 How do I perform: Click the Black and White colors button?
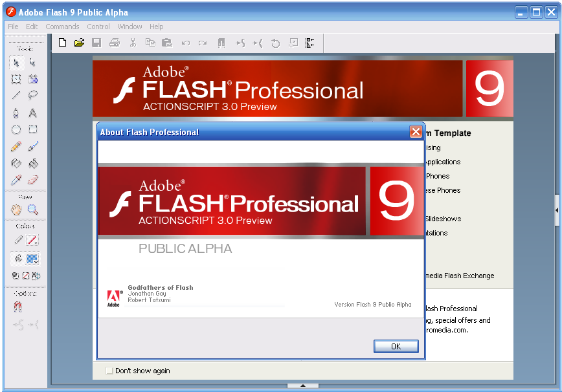16,276
